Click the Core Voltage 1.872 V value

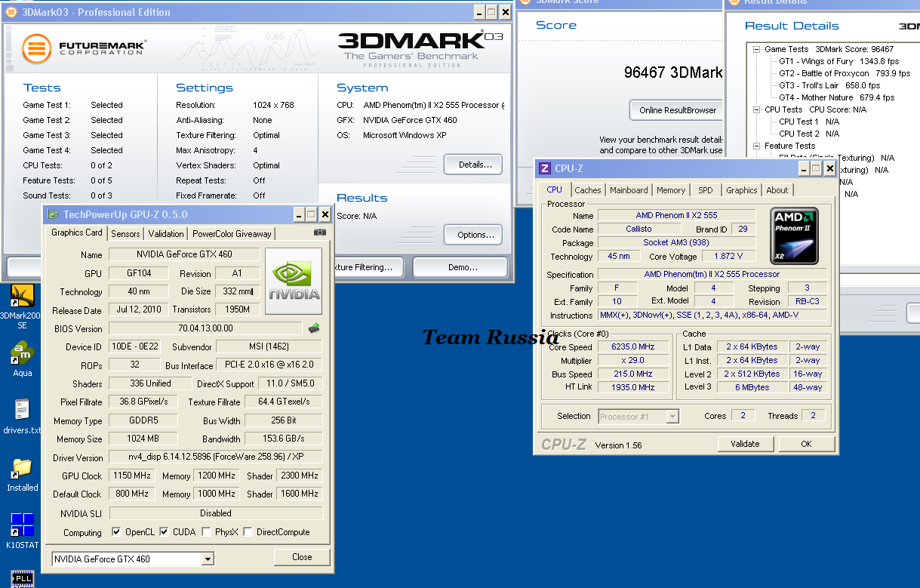click(728, 257)
